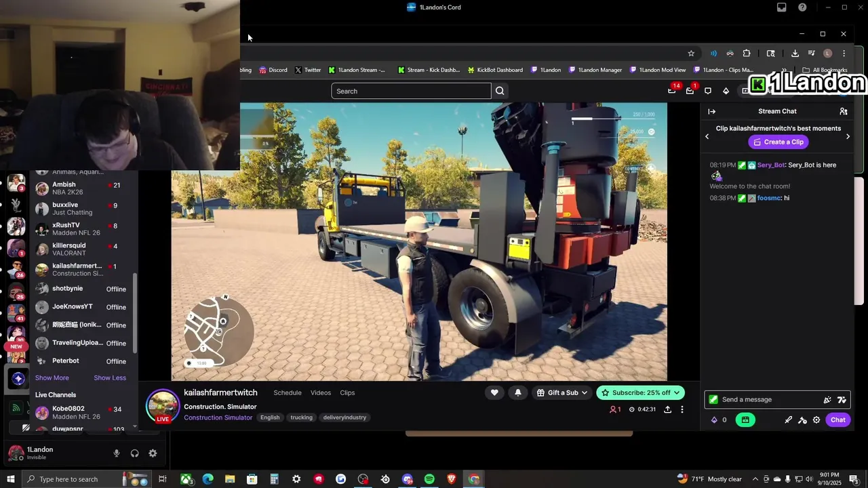Open the KickBot Dashboard bookmark
868x488 pixels.
494,70
